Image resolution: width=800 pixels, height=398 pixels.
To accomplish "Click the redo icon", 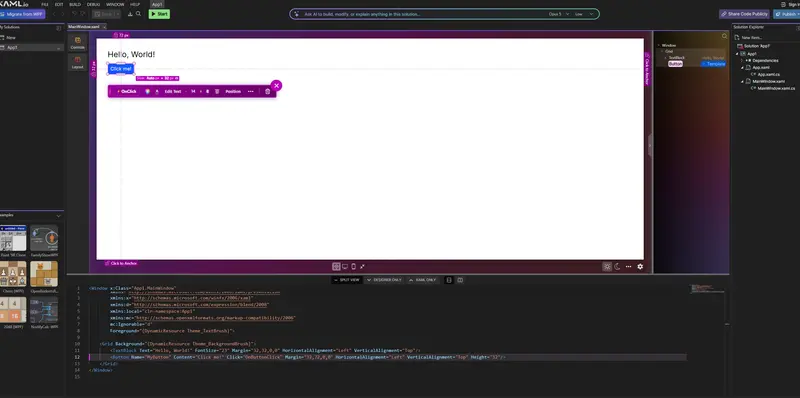I will (82, 14).
